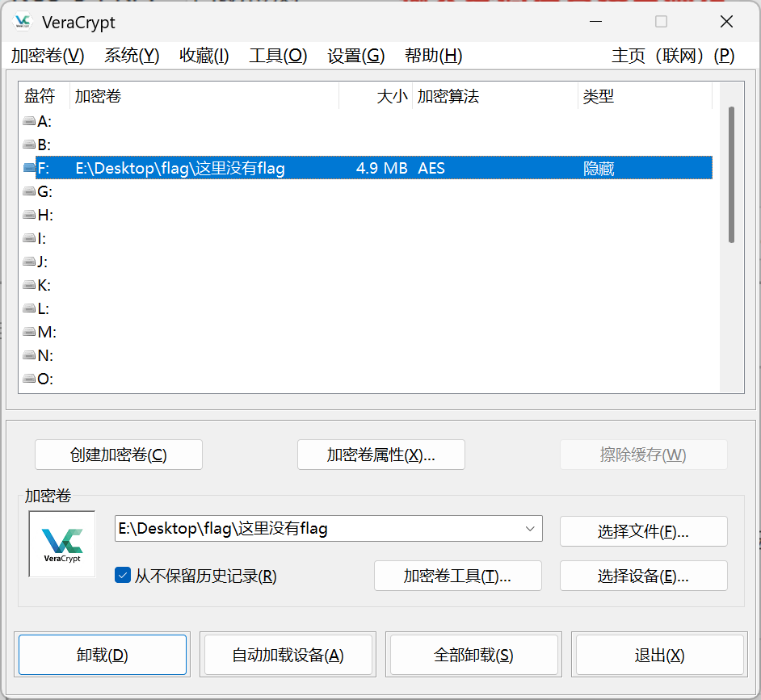The image size is (761, 700).
Task: Open 加密卷属性 dialog
Action: pos(380,455)
